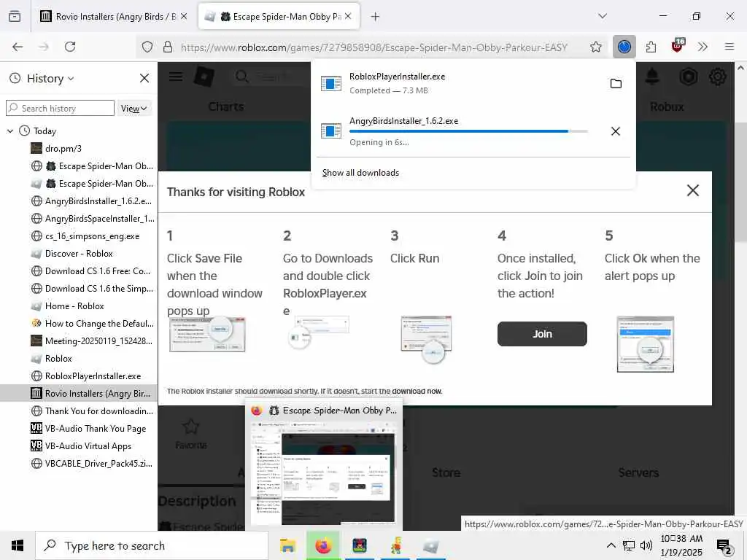This screenshot has height=560, width=747.
Task: Click the Firefox taskbar icon
Action: [323, 545]
